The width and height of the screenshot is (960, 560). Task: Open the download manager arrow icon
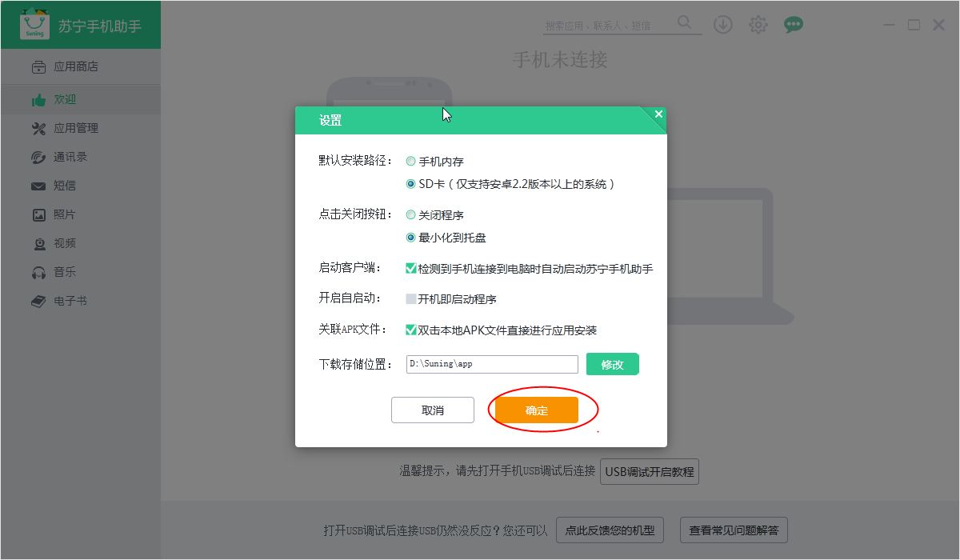(723, 25)
